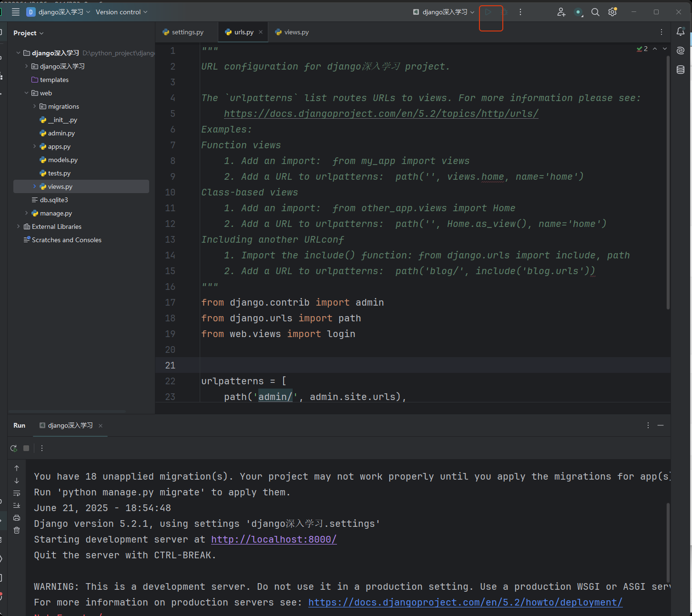Open IDE settings gear icon
The width and height of the screenshot is (692, 616).
[612, 12]
